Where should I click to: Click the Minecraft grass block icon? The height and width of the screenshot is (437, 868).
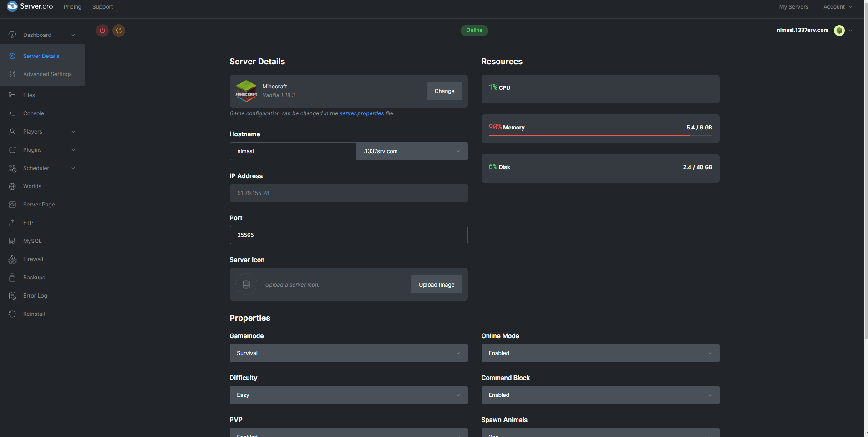tap(246, 91)
